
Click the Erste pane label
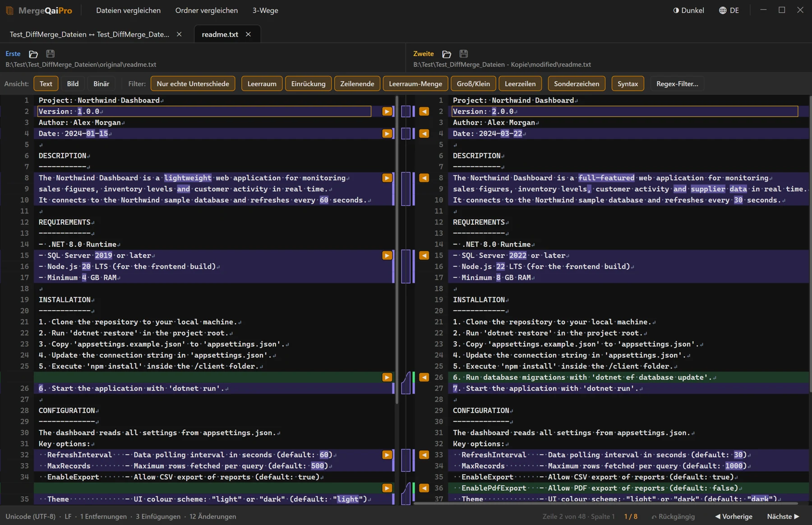(x=13, y=54)
